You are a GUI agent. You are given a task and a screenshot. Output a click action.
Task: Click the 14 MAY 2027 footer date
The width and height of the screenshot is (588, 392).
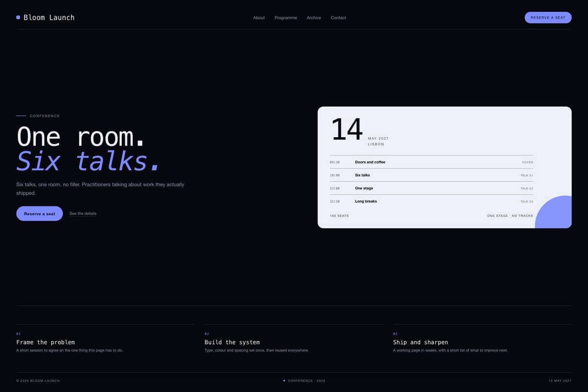pos(560,381)
